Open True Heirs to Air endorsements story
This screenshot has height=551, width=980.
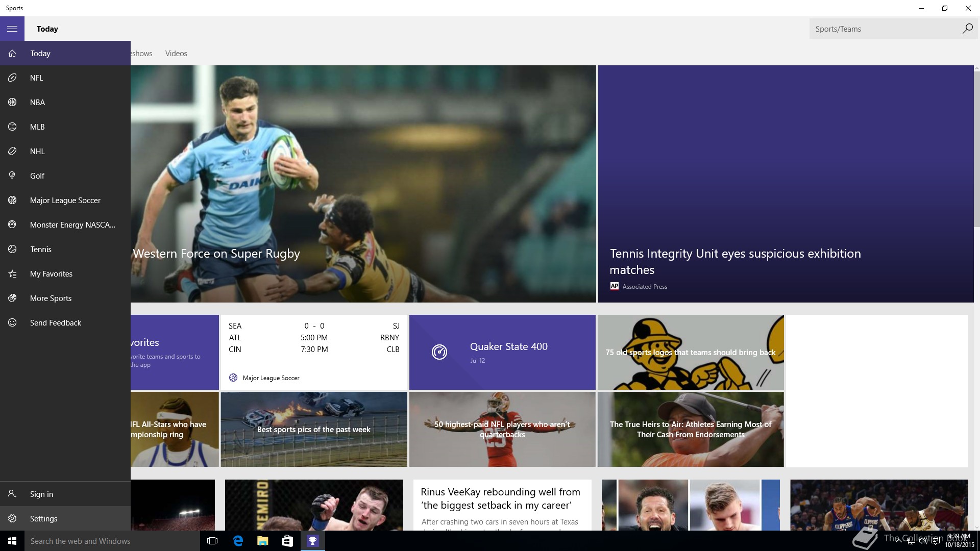click(691, 429)
